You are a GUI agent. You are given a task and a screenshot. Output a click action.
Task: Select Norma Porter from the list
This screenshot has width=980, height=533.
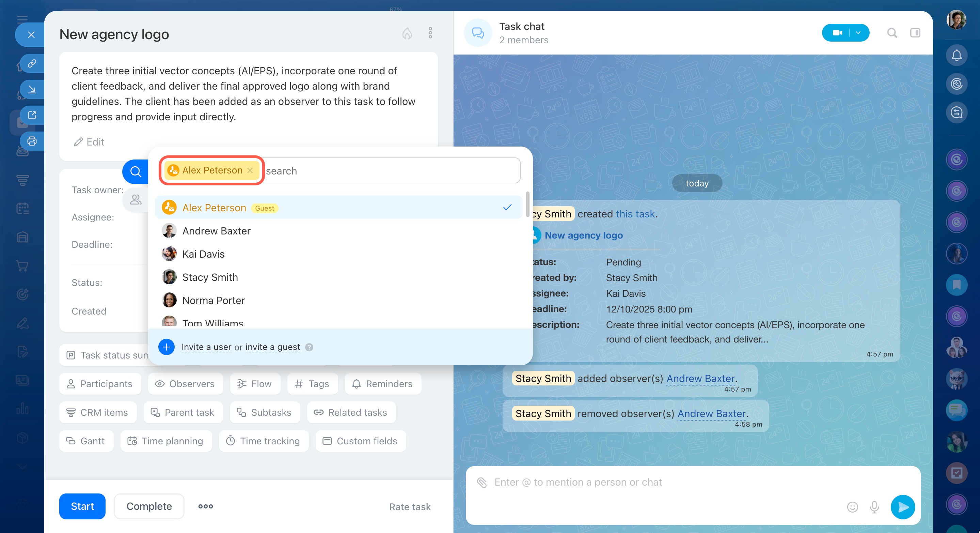click(214, 300)
